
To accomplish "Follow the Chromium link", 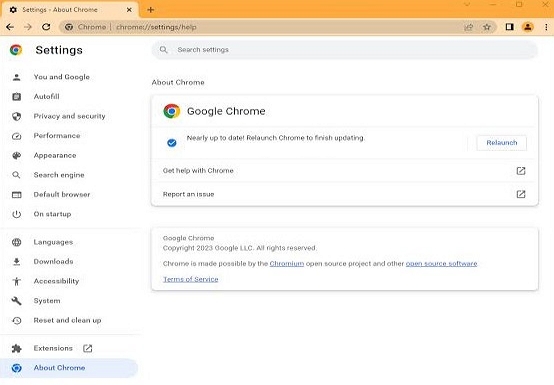I will click(x=287, y=263).
